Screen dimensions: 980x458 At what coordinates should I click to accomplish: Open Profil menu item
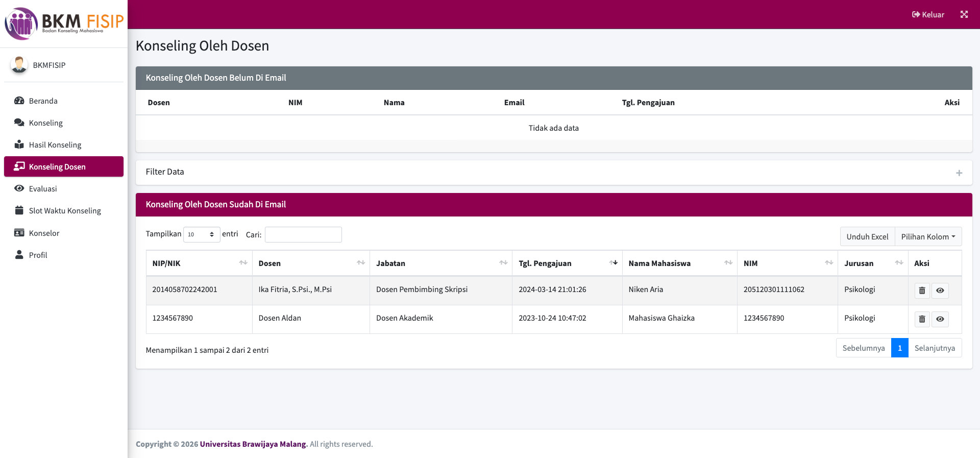click(x=64, y=255)
